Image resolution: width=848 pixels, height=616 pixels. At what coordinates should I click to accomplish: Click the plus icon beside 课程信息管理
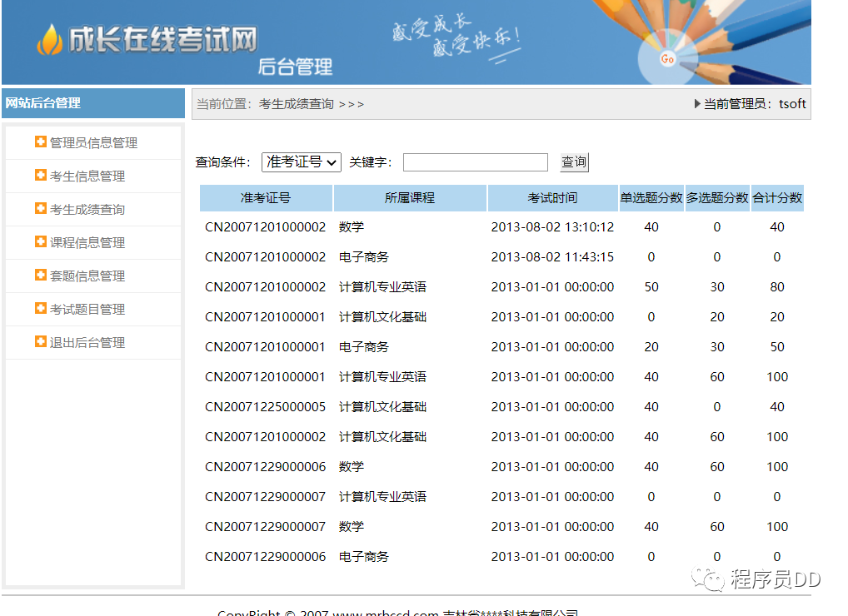click(x=41, y=241)
